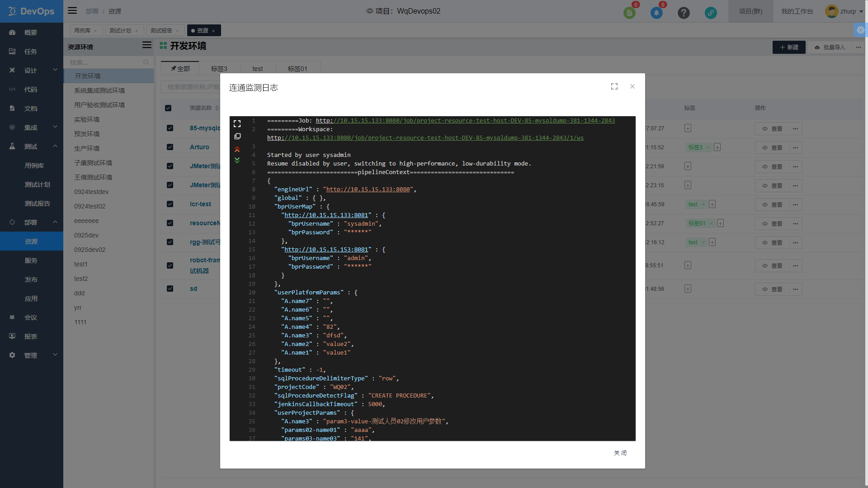Collapse 部署 sidebar menu
The image size is (868, 488).
[x=32, y=223]
